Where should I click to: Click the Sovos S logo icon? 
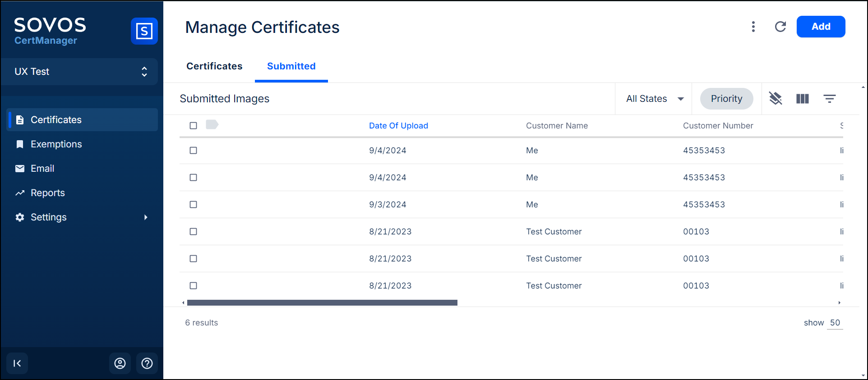tap(144, 31)
